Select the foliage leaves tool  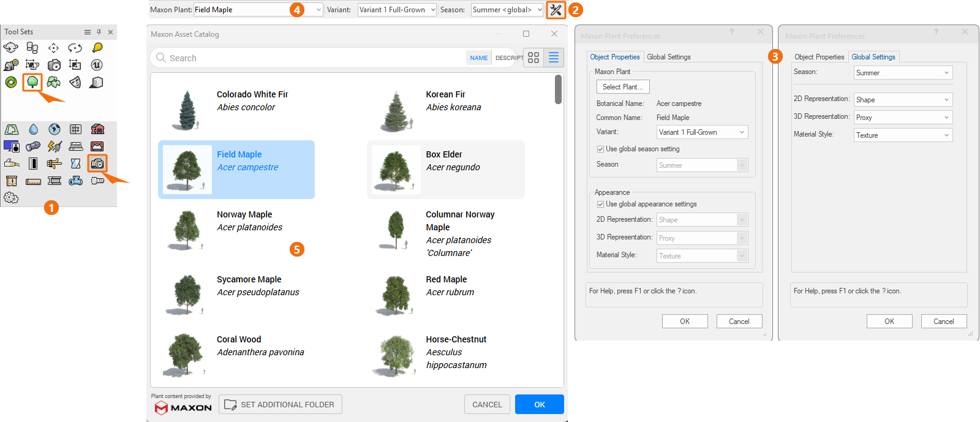click(x=54, y=82)
